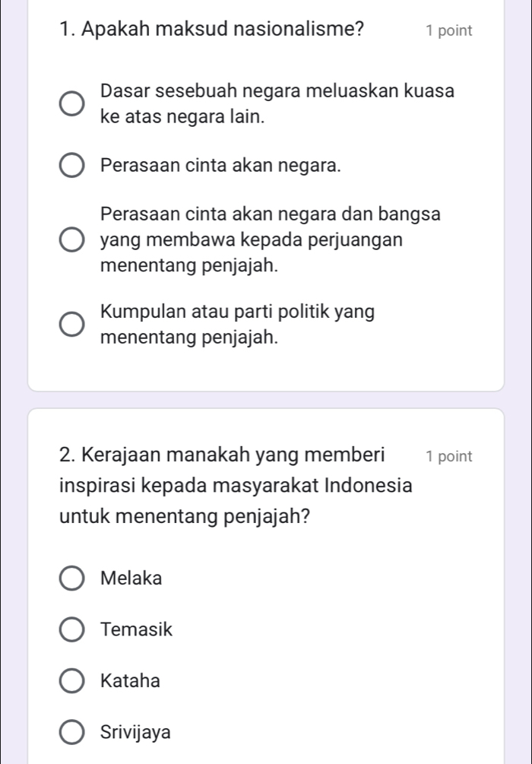Click the 'Melaka' answer label

[131, 579]
